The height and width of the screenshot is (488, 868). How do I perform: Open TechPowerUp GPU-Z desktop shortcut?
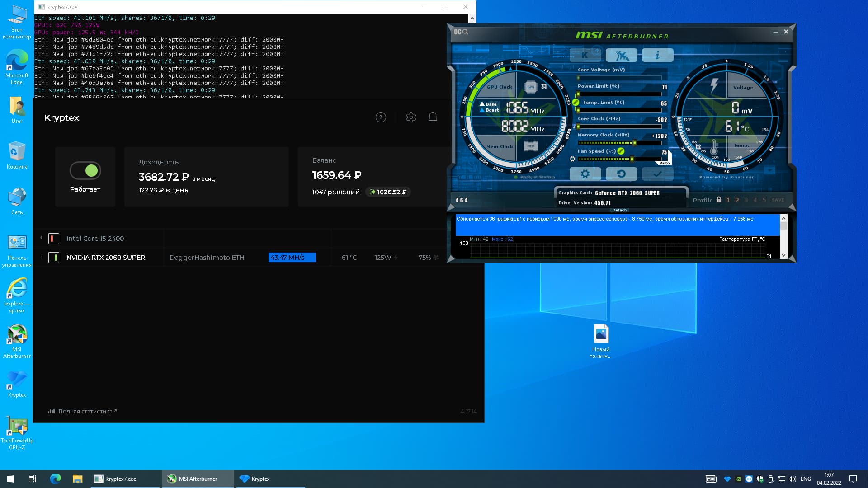(x=17, y=433)
